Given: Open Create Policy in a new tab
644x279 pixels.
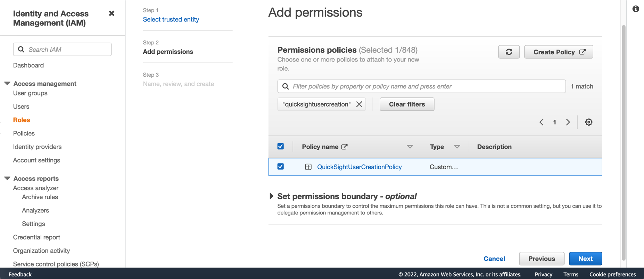Looking at the screenshot, I should tap(558, 52).
